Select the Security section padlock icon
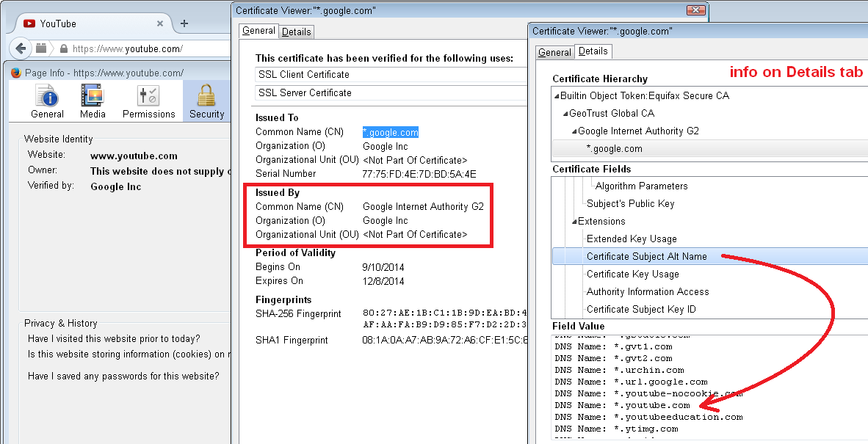 click(206, 96)
